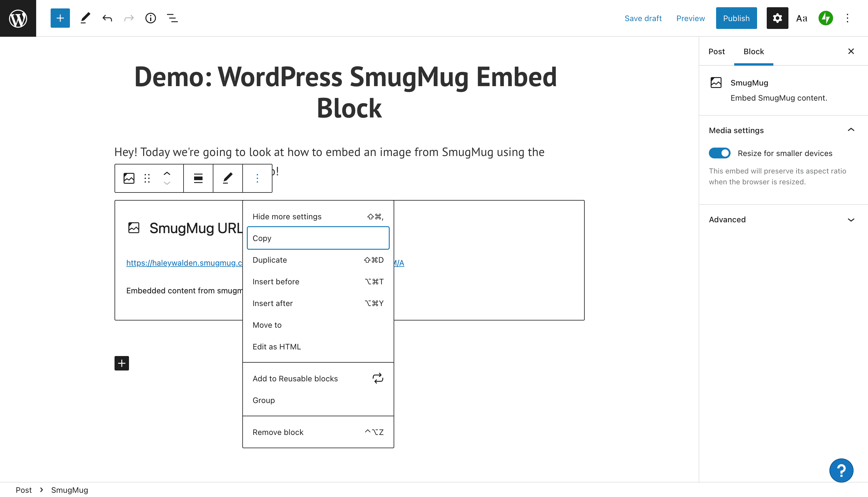Open the List View outline icon
Screen dimensions: 868x497
tap(172, 18)
